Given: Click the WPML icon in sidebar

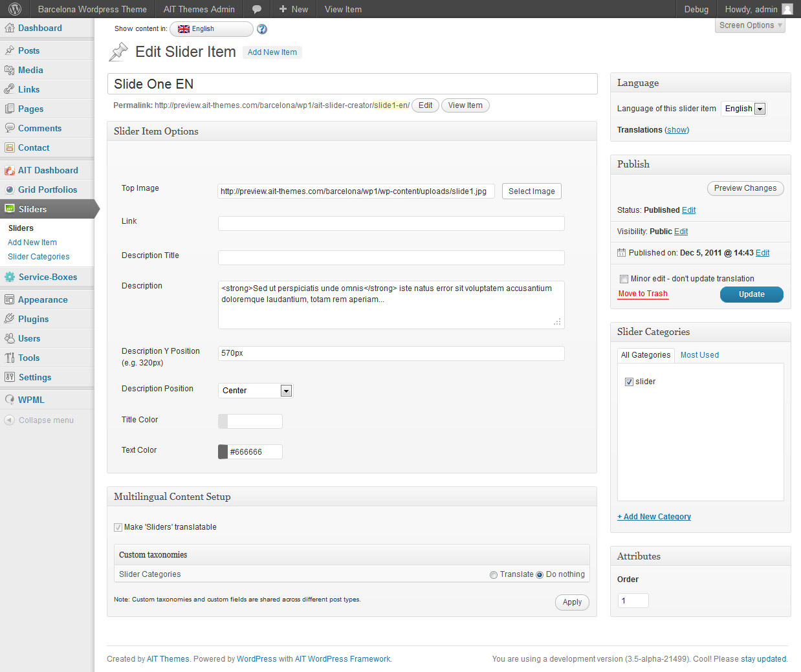Looking at the screenshot, I should 10,400.
